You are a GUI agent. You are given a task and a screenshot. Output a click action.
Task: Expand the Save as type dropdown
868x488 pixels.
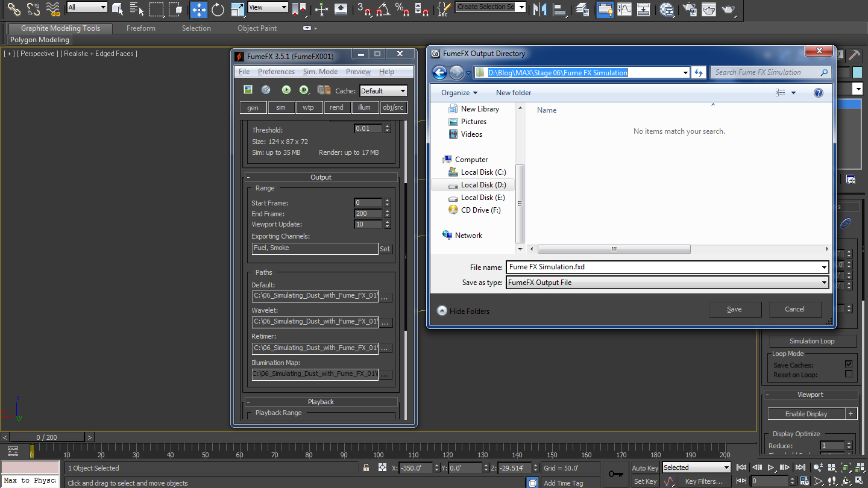coord(667,283)
